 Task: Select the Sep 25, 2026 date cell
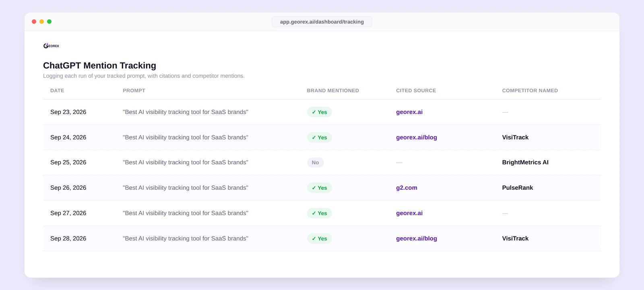[68, 162]
